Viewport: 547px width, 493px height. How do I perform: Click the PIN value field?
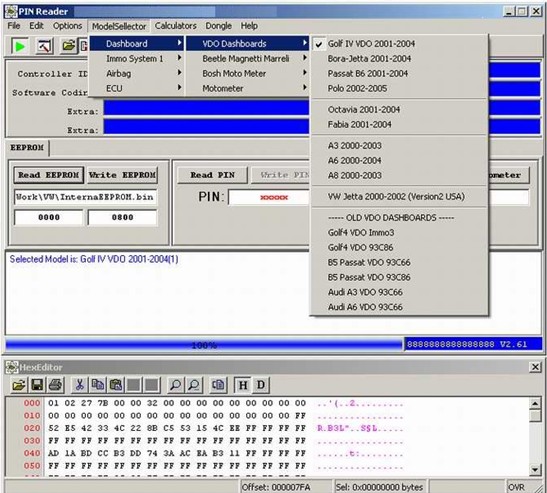pyautogui.click(x=269, y=197)
